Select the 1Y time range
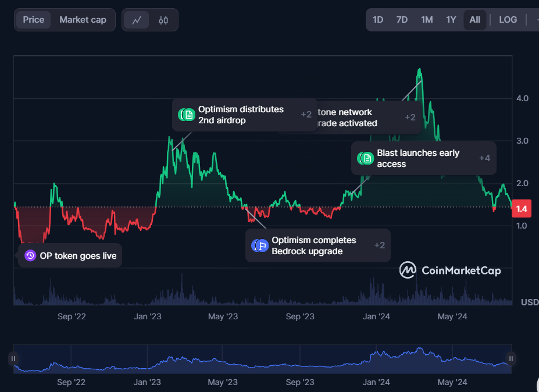539x392 pixels. [451, 20]
